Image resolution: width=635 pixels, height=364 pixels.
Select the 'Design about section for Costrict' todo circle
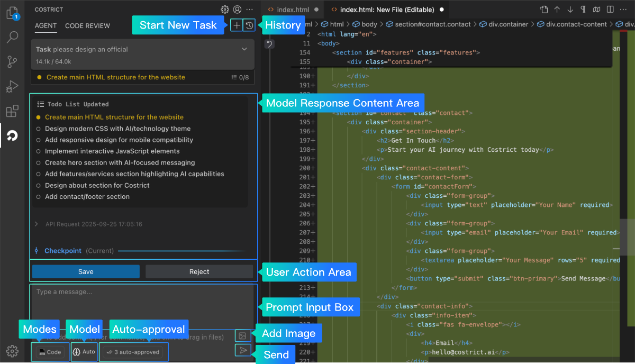coord(38,186)
